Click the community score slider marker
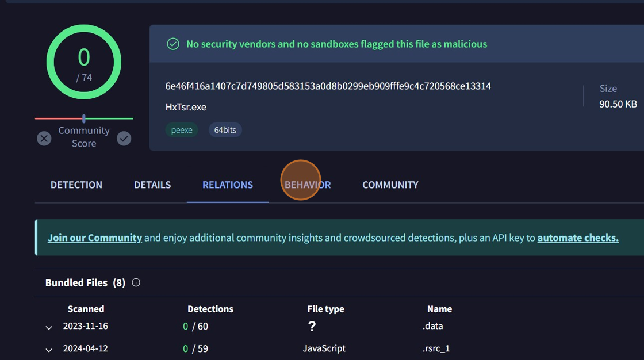This screenshot has width=644, height=360. 84,118
